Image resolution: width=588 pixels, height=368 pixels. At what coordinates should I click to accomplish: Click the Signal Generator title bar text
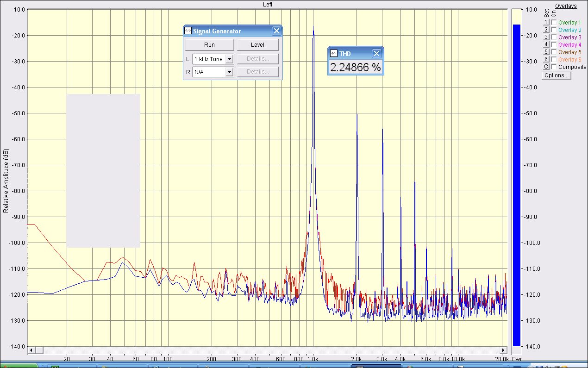click(217, 31)
